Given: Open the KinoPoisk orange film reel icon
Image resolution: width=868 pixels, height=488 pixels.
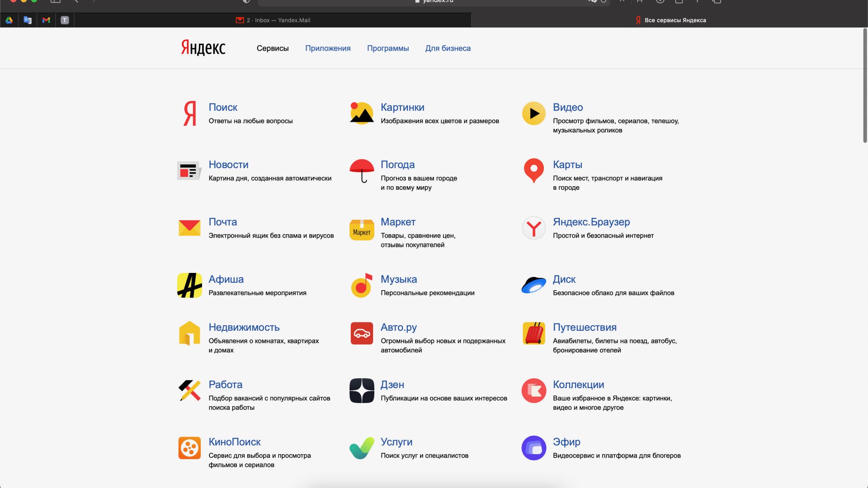Looking at the screenshot, I should pos(189,448).
